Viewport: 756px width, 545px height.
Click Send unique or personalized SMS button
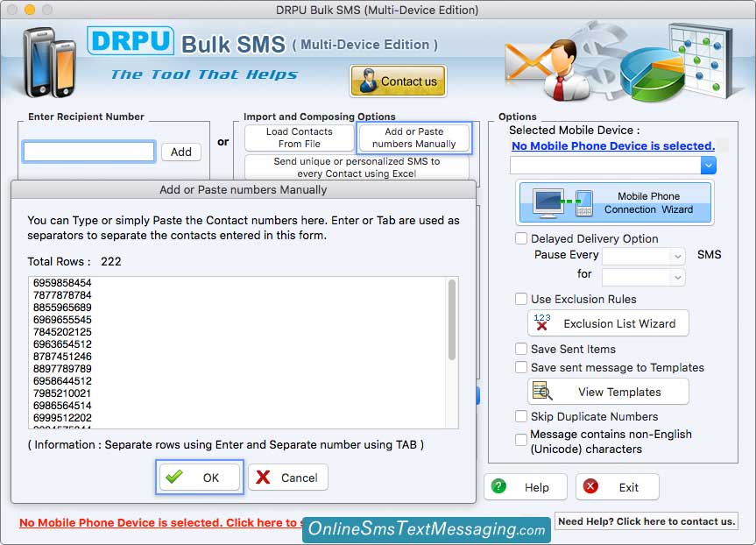[x=357, y=167]
